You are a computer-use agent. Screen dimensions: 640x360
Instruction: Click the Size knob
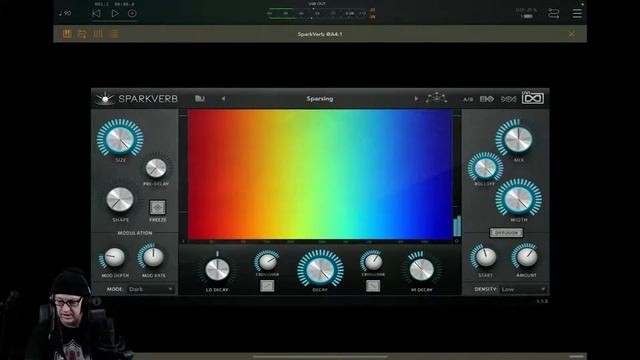pos(120,138)
